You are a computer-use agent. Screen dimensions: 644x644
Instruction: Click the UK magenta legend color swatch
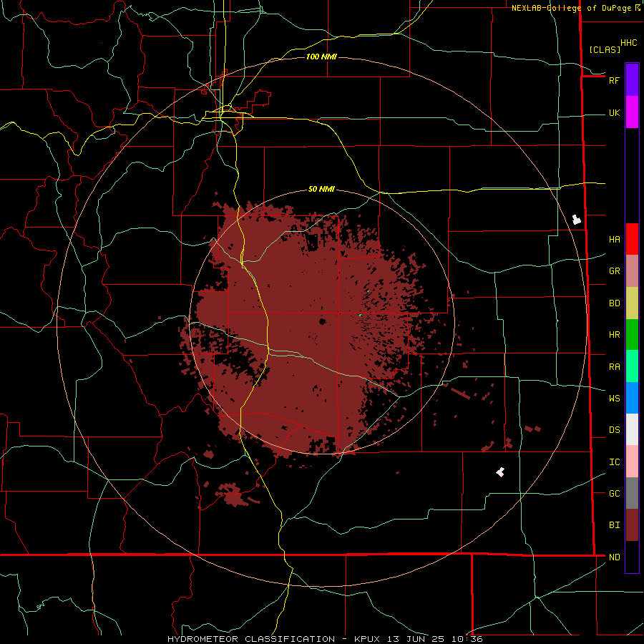tap(632, 112)
